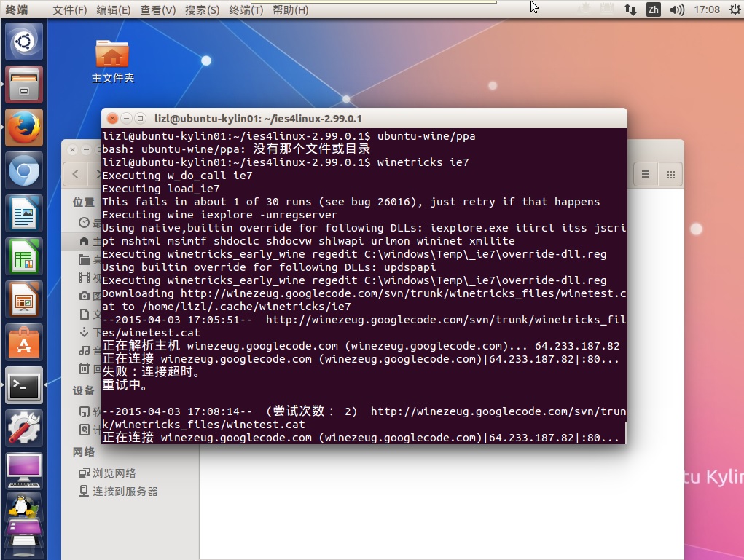Switch file manager to list view
Viewport: 744px width, 560px height.
(646, 175)
